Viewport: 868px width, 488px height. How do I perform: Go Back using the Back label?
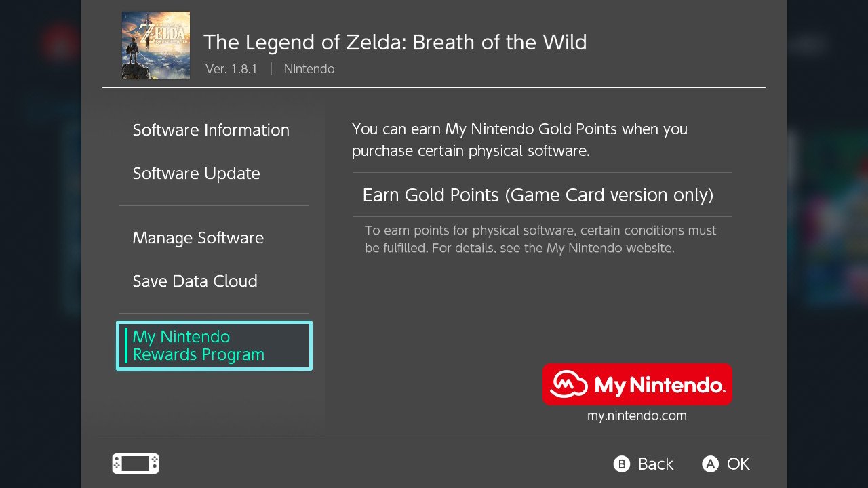pyautogui.click(x=656, y=464)
